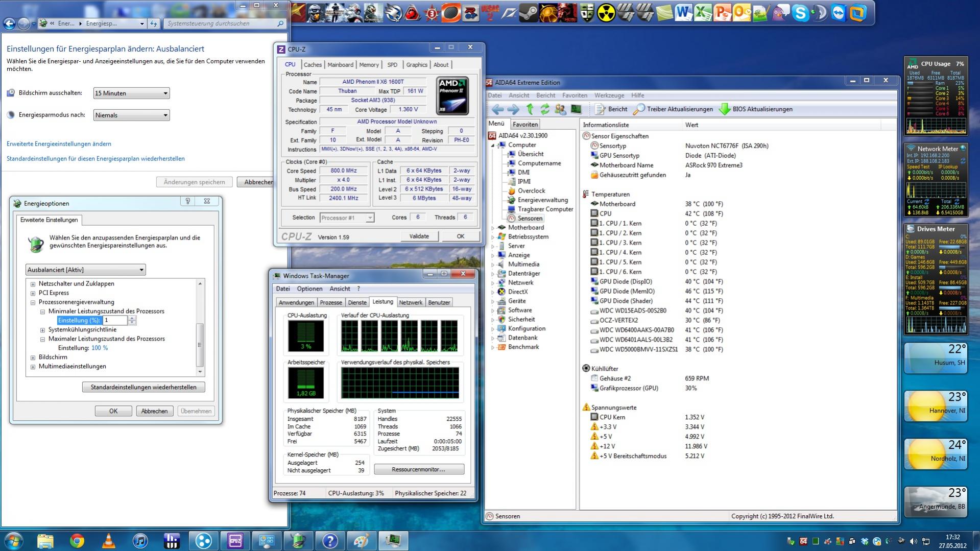This screenshot has height=551, width=980.
Task: Expand the Motherboard node in AIDA64 tree
Action: [x=493, y=228]
